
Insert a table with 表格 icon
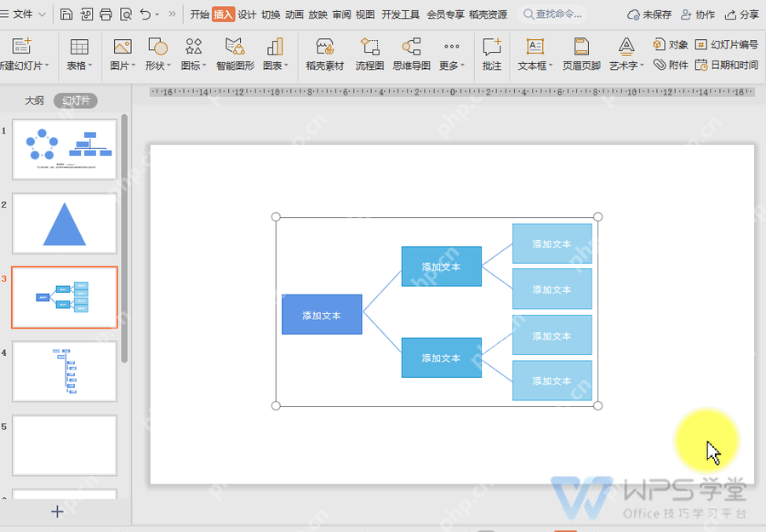[79, 54]
